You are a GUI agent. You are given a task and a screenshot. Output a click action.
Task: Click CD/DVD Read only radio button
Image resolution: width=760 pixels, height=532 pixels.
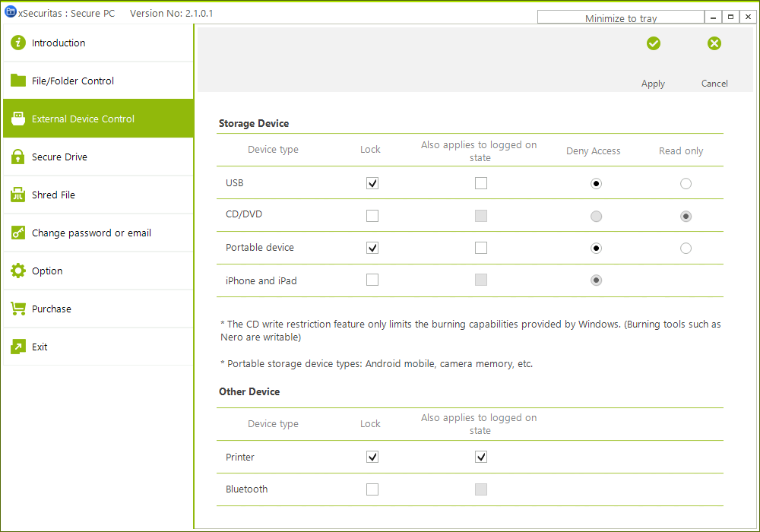[x=686, y=216]
